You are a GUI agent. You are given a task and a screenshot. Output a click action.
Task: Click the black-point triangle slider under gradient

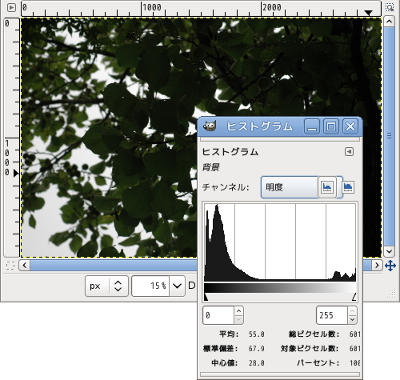coord(206,297)
